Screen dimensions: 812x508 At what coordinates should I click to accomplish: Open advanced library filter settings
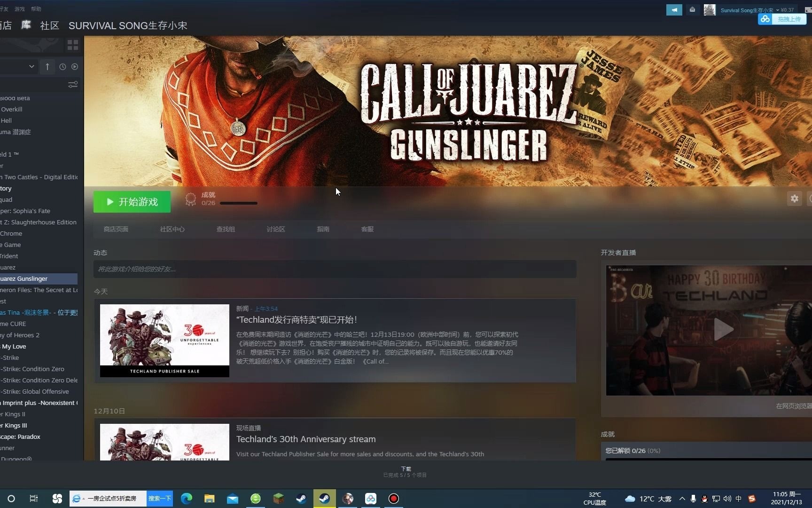tap(73, 85)
